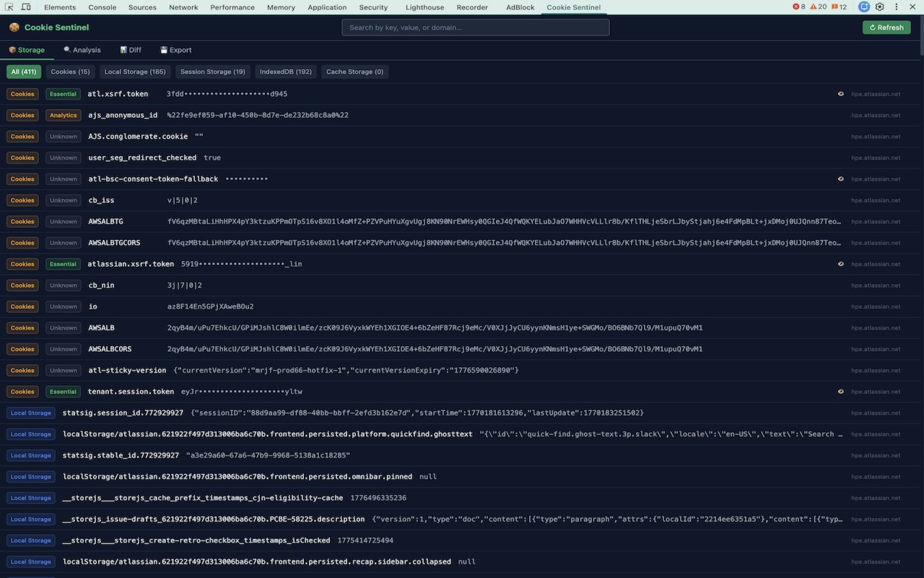Click the blue icon beside the settings gear

pyautogui.click(x=864, y=7)
